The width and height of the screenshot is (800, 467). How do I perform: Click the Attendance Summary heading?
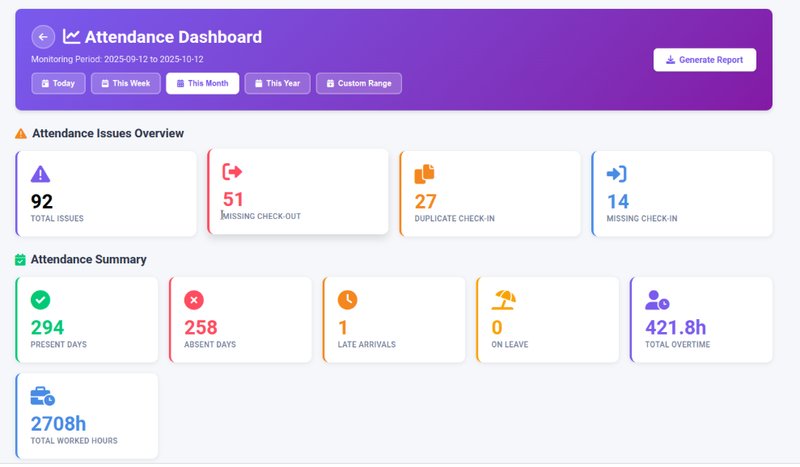(x=89, y=259)
